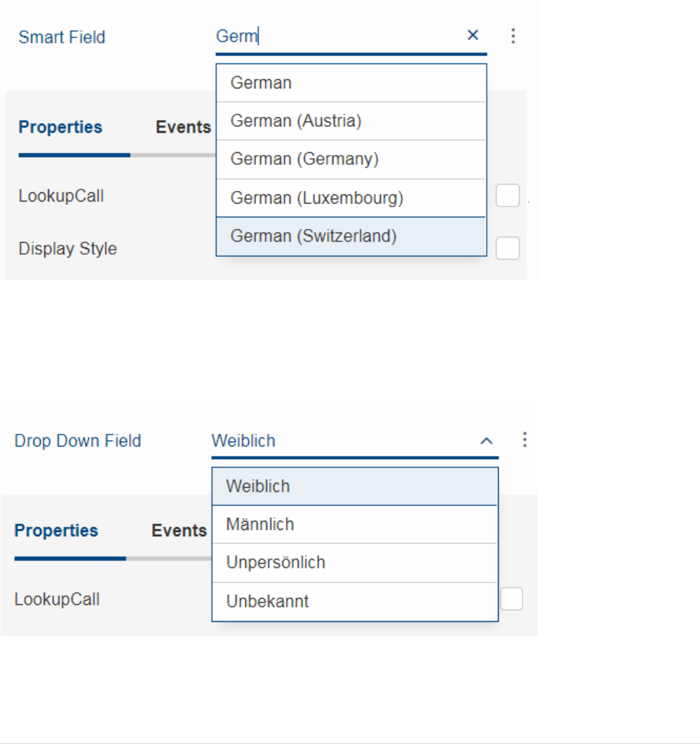
Task: Pick Unbekannt in the dropdown list
Action: point(355,602)
